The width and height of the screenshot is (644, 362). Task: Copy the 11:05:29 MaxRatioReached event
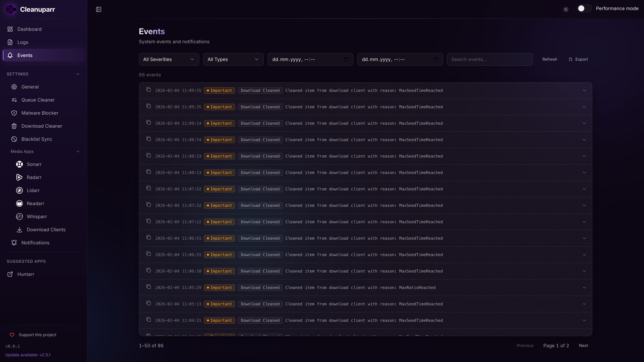click(148, 287)
